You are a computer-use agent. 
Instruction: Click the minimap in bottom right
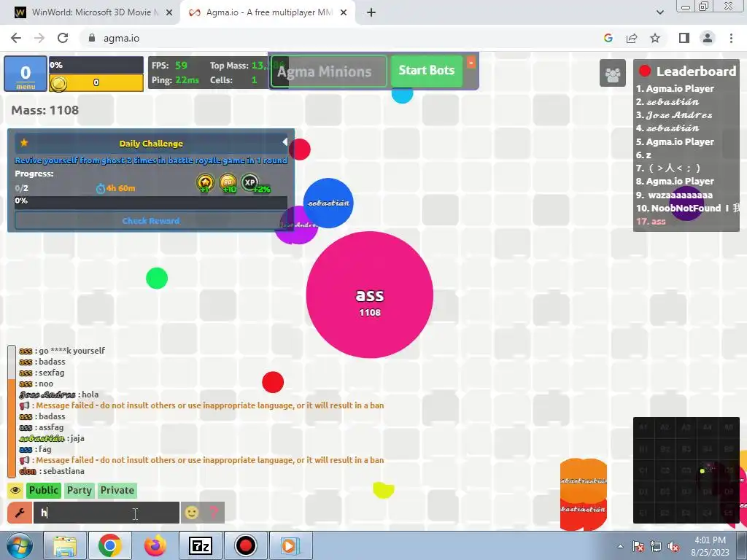(686, 470)
